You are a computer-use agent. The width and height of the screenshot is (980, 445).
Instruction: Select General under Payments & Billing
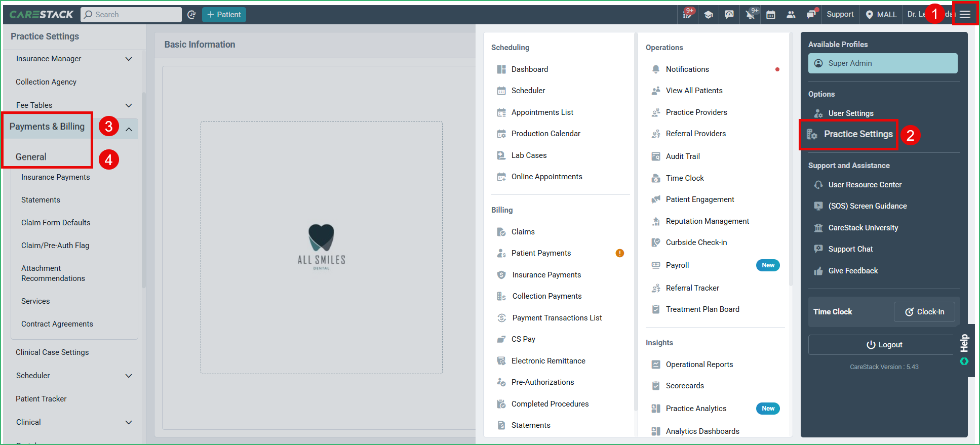click(x=31, y=157)
